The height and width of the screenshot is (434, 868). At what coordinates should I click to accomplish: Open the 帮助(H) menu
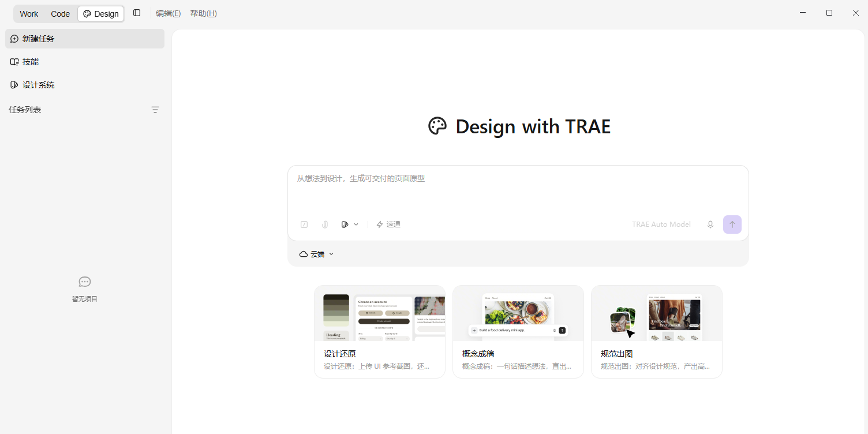pos(203,13)
